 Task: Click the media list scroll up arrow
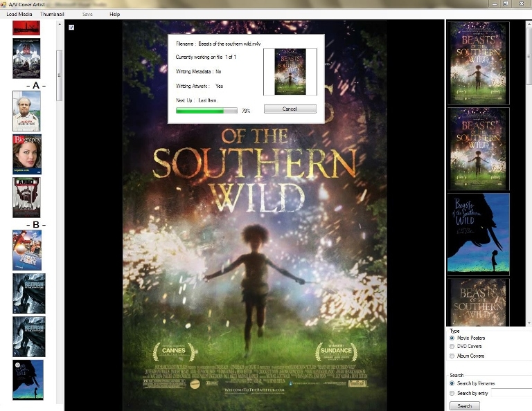(60, 24)
